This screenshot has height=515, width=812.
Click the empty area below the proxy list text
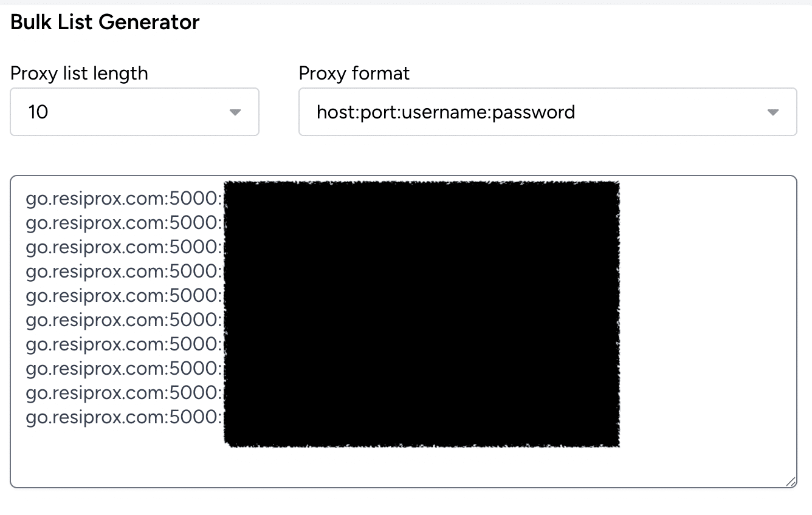pyautogui.click(x=404, y=466)
